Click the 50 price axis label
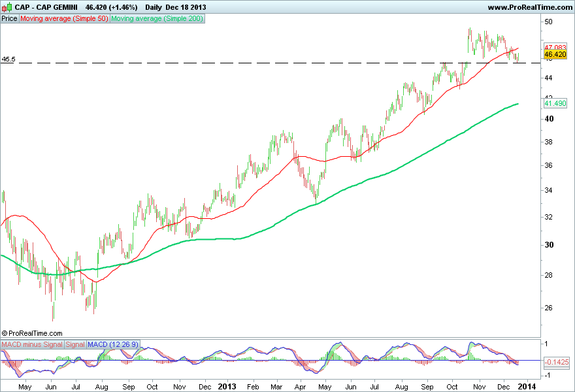This screenshot has width=575, height=392. coord(548,22)
